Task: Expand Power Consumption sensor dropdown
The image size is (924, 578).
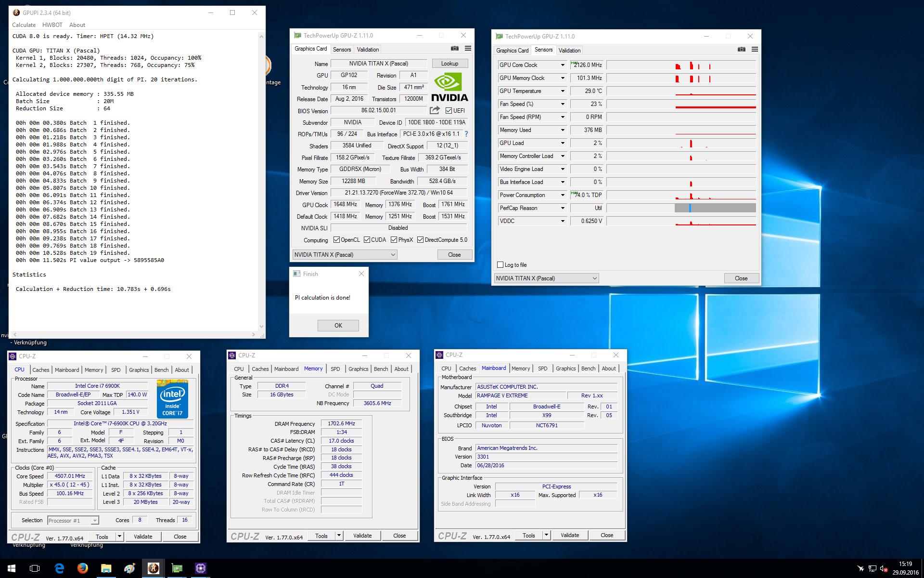Action: click(x=562, y=195)
